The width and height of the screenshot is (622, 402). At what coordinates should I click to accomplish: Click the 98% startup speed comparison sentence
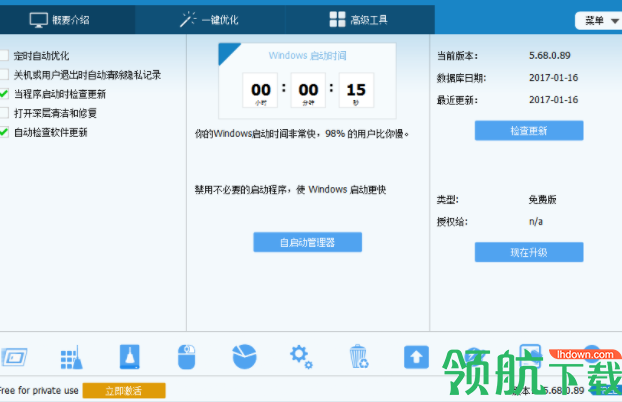(x=302, y=134)
